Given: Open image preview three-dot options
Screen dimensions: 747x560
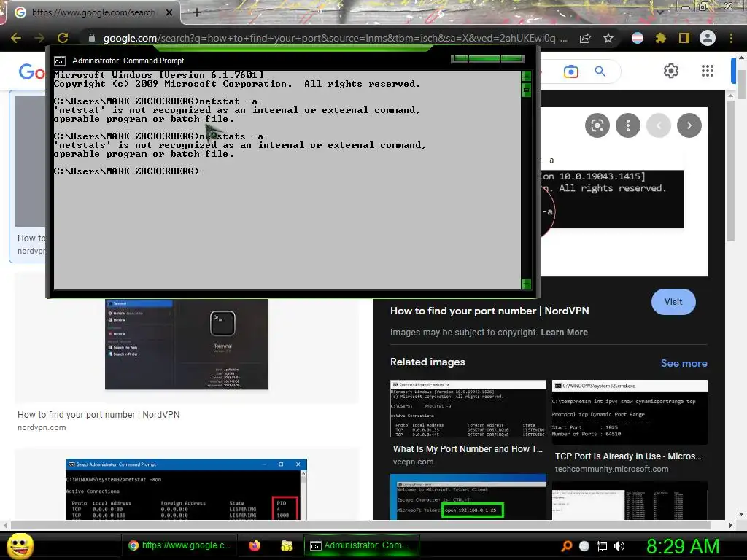Looking at the screenshot, I should pyautogui.click(x=628, y=125).
